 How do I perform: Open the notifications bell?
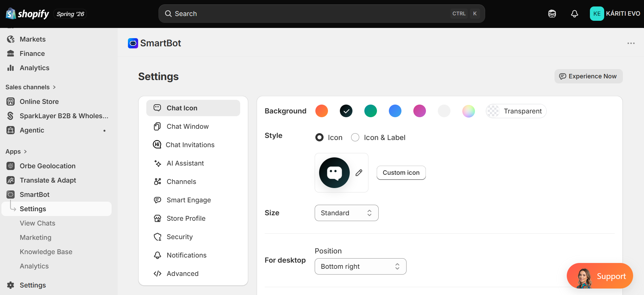click(575, 14)
